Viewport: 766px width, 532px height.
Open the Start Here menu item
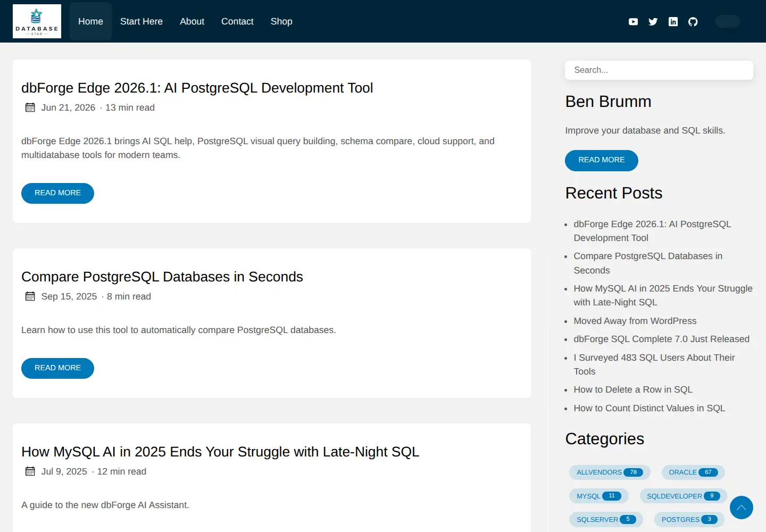pyautogui.click(x=141, y=21)
